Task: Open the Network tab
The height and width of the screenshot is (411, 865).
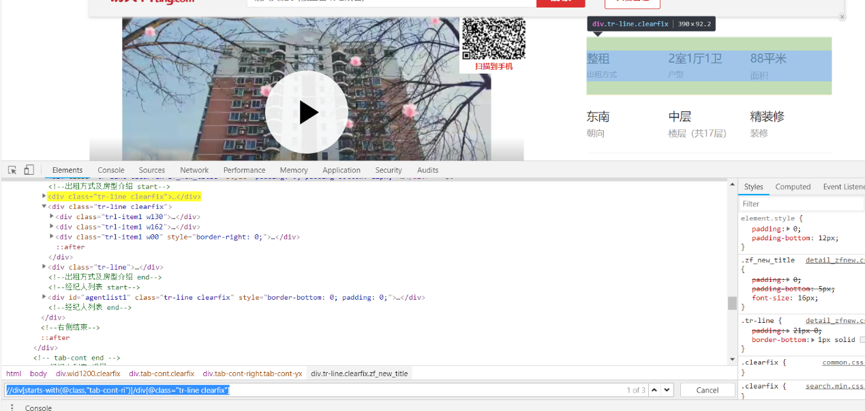Action: (x=194, y=170)
